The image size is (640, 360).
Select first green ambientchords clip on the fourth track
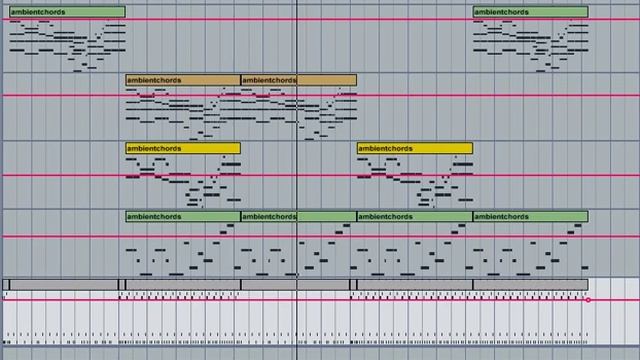click(183, 216)
